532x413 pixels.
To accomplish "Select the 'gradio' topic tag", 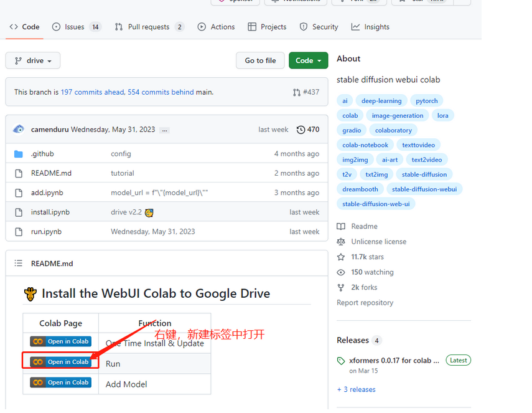I will pyautogui.click(x=352, y=130).
